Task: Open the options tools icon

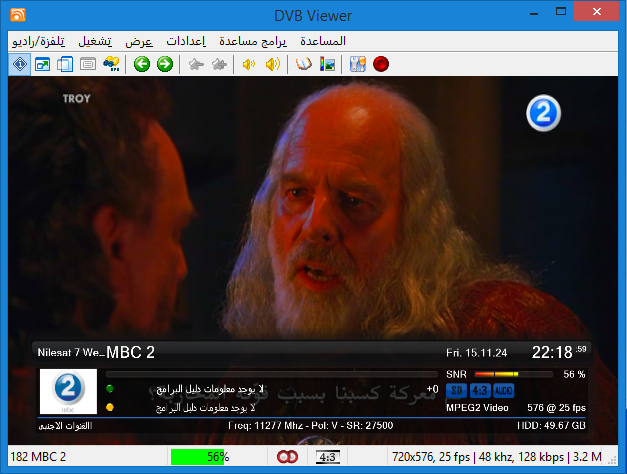Action: (358, 64)
